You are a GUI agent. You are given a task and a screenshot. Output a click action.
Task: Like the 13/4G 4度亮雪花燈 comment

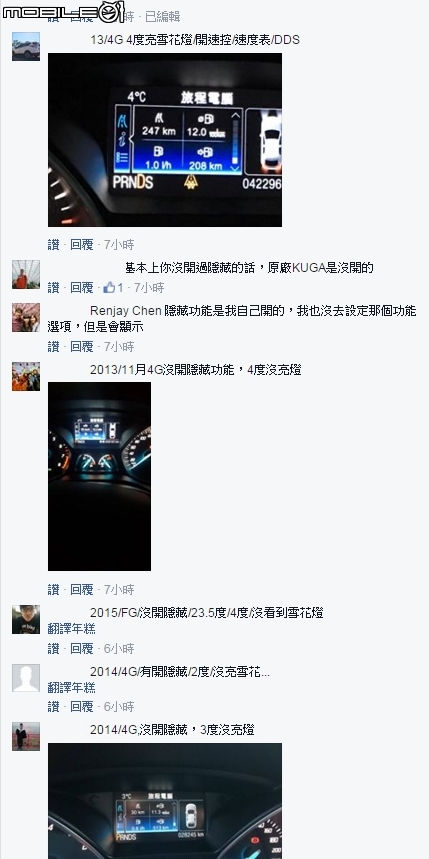(x=53, y=244)
